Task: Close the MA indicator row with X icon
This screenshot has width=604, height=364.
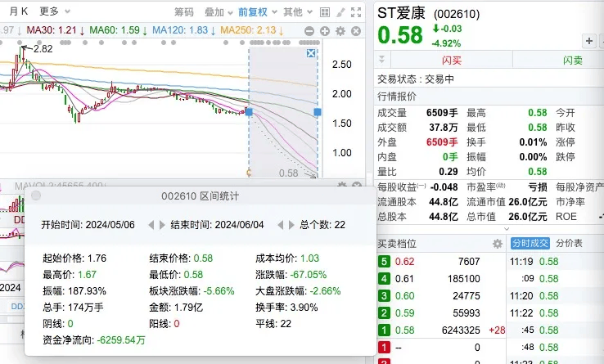Action: [356, 31]
